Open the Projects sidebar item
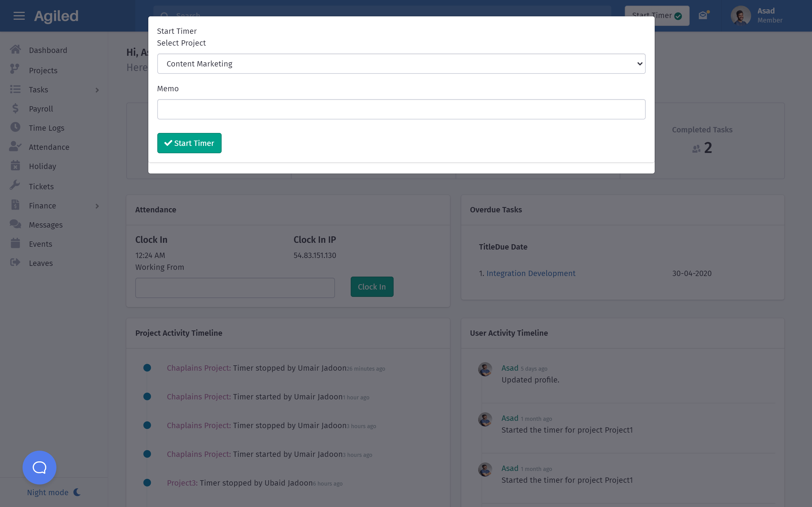Viewport: 812px width, 507px height. (x=43, y=70)
